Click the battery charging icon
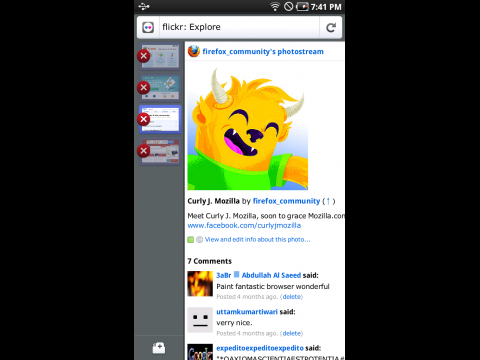This screenshot has width=480, height=360. (302, 6)
